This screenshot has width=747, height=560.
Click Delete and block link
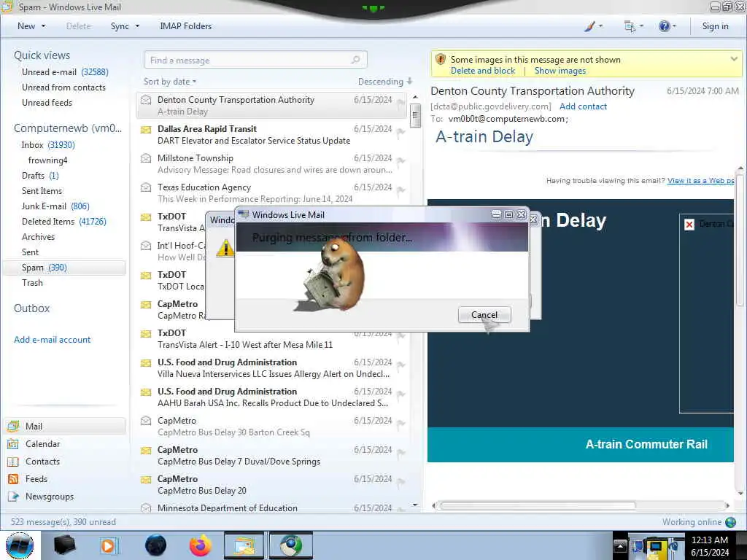483,71
